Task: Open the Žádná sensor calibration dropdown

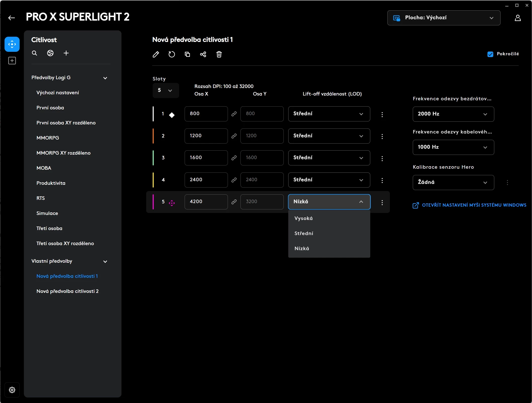Action: pyautogui.click(x=453, y=183)
